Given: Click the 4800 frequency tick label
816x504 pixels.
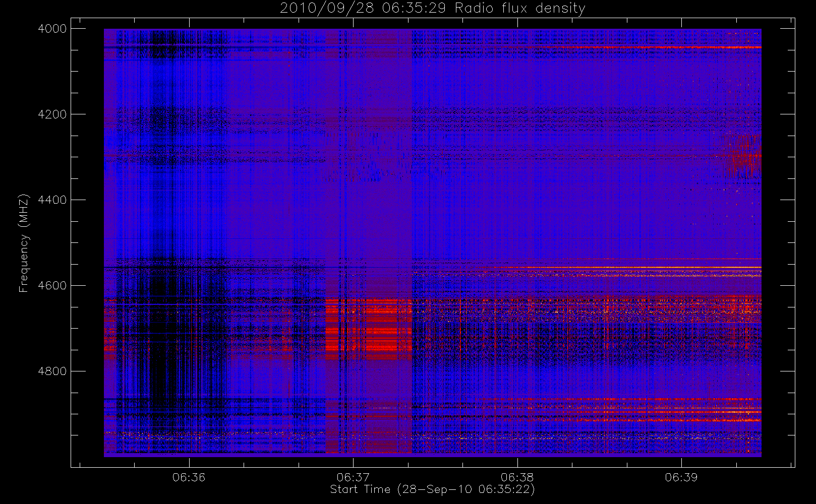Looking at the screenshot, I should [x=52, y=371].
